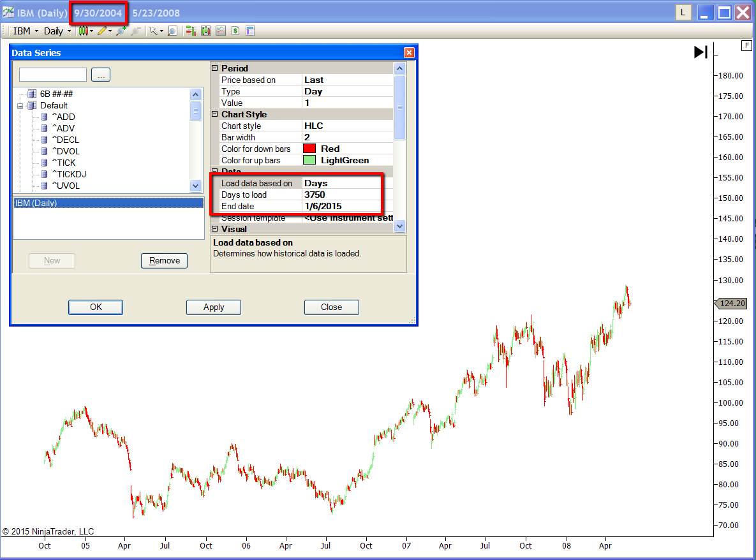756x560 pixels.
Task: Select the ^TICK instrument
Action: [x=64, y=163]
